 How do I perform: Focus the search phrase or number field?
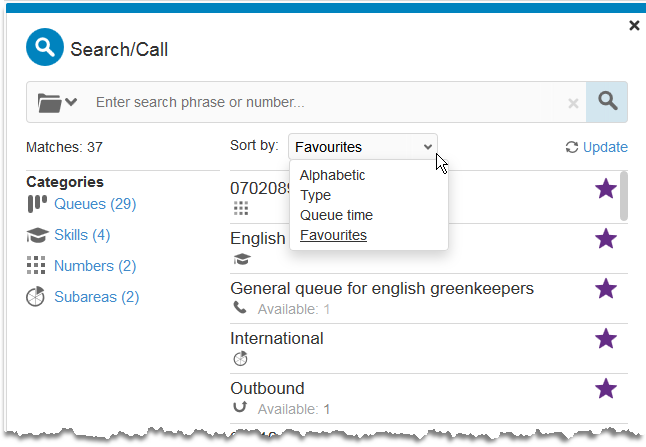click(325, 102)
